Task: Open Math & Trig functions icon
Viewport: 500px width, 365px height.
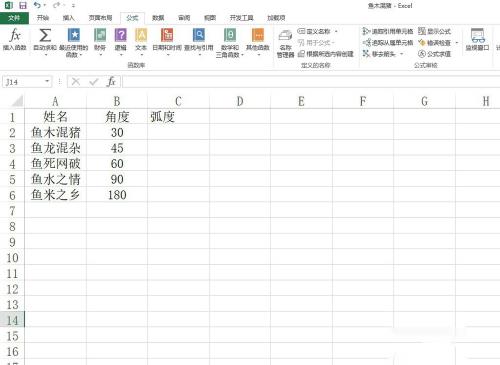Action: click(x=230, y=35)
